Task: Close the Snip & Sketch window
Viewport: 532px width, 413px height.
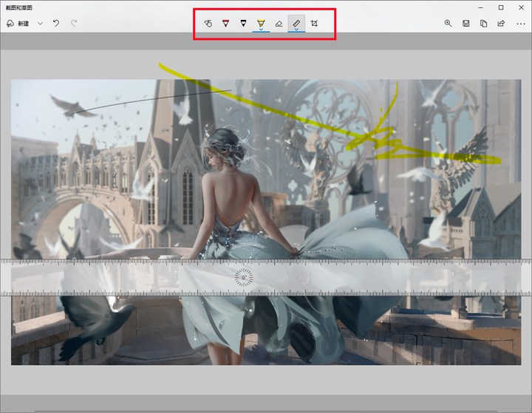Action: 521,7
